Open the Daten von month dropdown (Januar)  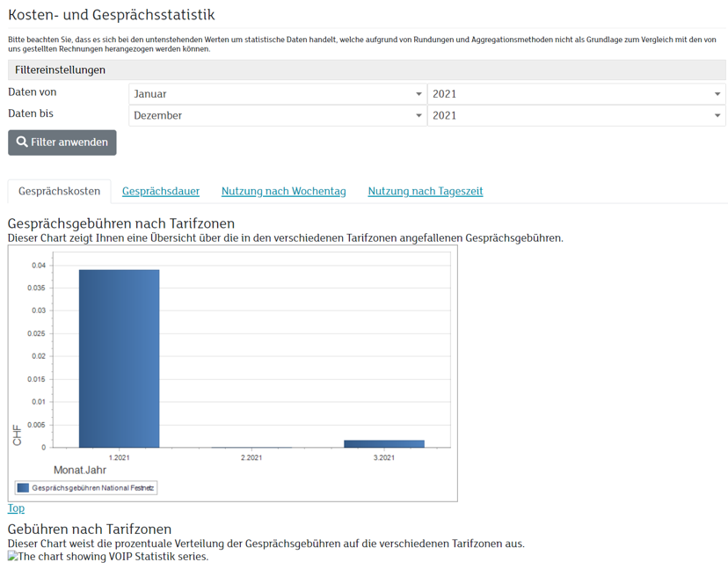pyautogui.click(x=277, y=94)
